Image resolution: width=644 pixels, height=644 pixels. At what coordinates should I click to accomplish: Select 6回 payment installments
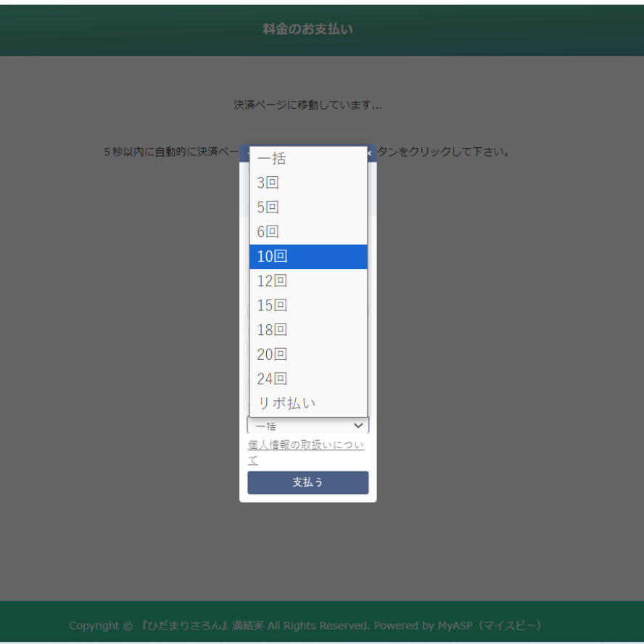point(307,232)
